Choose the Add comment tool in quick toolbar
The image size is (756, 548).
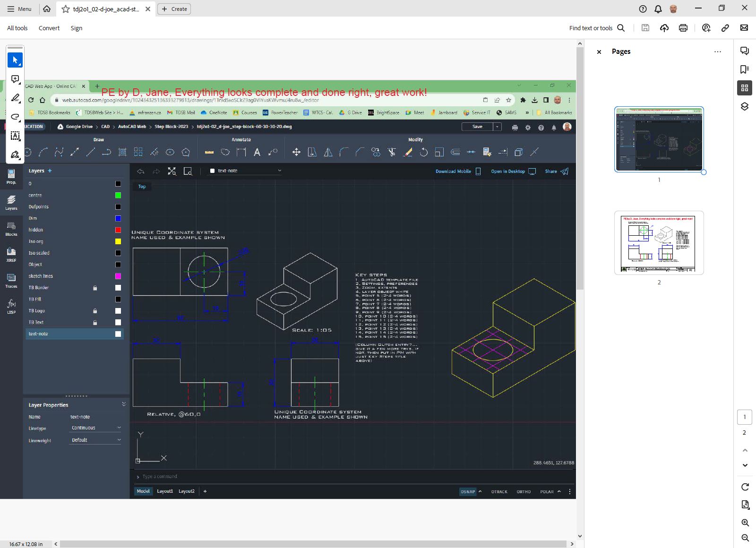coord(15,79)
